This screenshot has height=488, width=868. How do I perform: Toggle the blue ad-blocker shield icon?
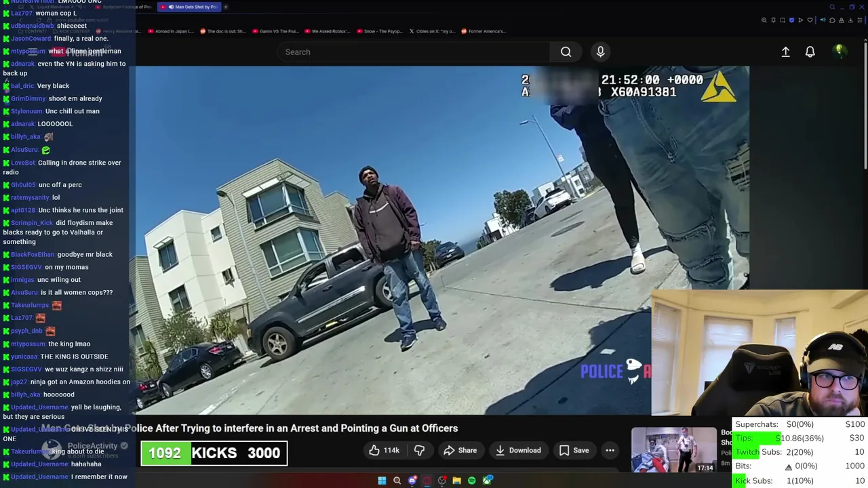point(791,20)
